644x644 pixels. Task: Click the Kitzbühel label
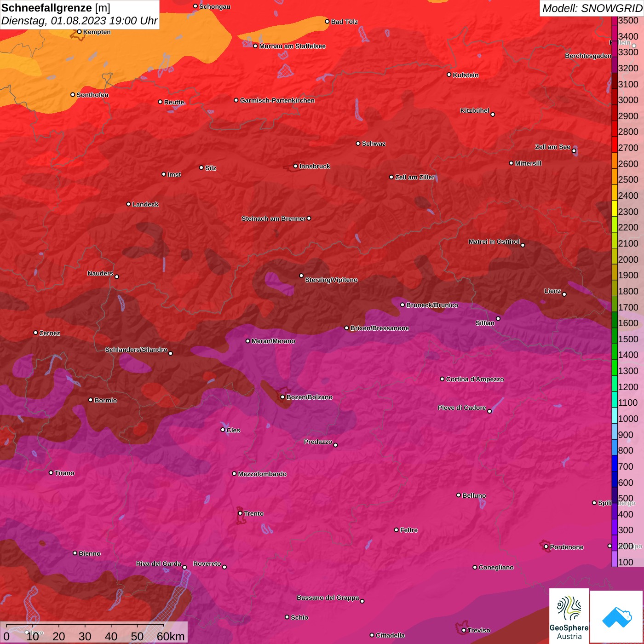click(x=475, y=110)
